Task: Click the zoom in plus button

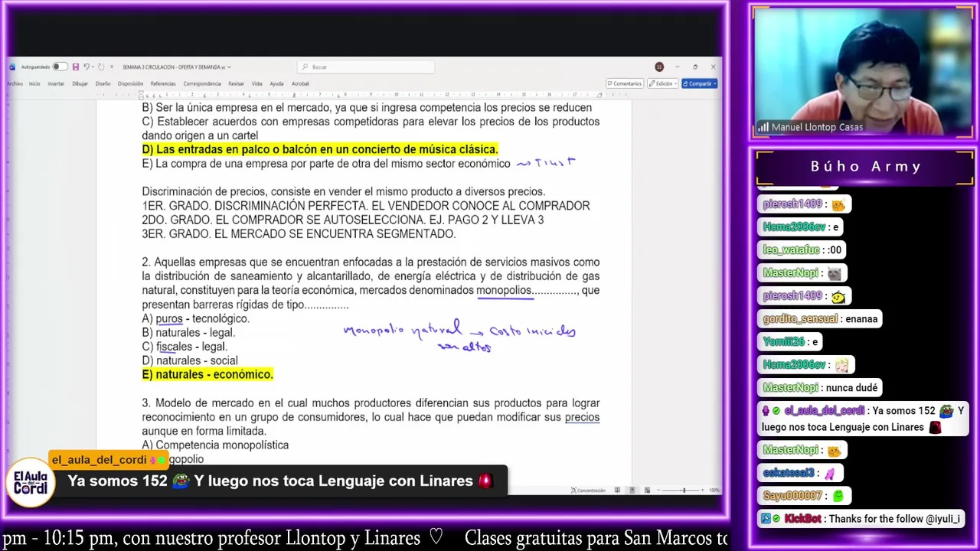Action: tap(704, 490)
